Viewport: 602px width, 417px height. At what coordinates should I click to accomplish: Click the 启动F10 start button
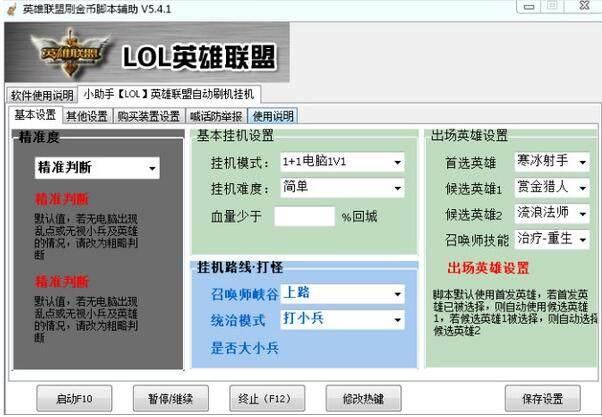74,399
